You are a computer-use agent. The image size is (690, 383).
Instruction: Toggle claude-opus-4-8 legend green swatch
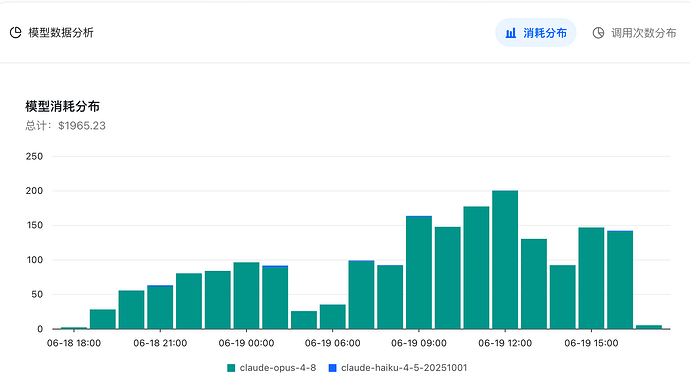coord(231,368)
